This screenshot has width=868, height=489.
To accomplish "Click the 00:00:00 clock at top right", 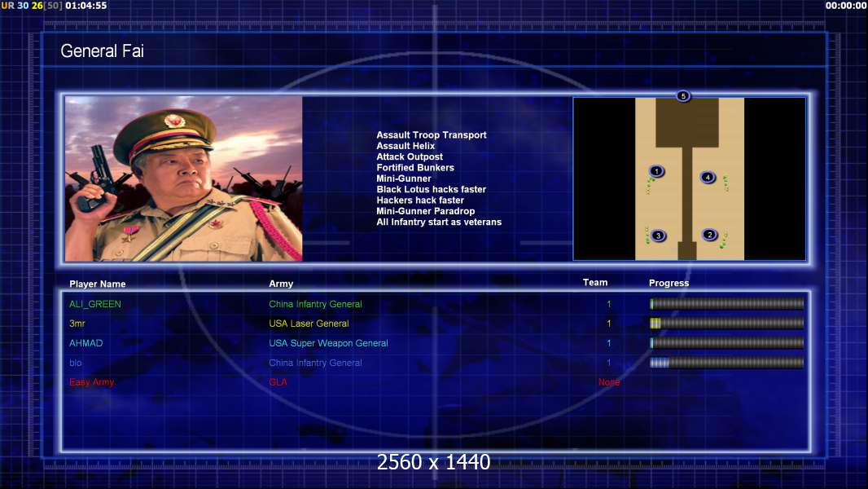I will pyautogui.click(x=846, y=6).
